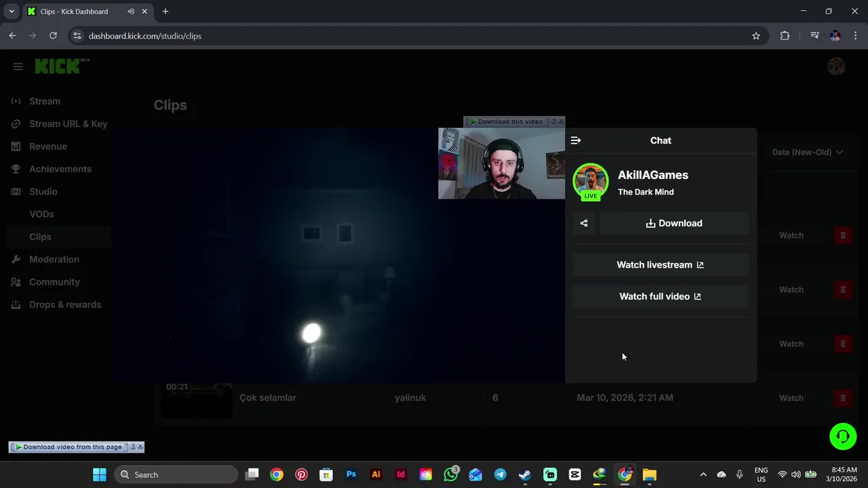Open profile avatar in Kick header

836,66
